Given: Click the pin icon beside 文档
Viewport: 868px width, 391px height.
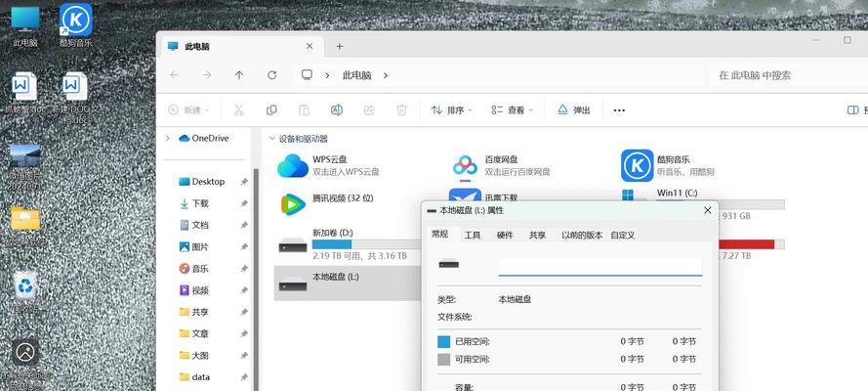Looking at the screenshot, I should [243, 225].
